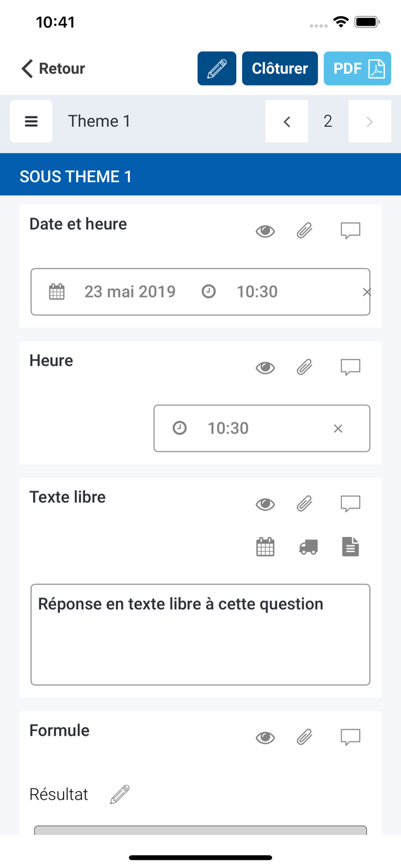
Task: Add a comment on the Heure question
Action: pos(350,367)
